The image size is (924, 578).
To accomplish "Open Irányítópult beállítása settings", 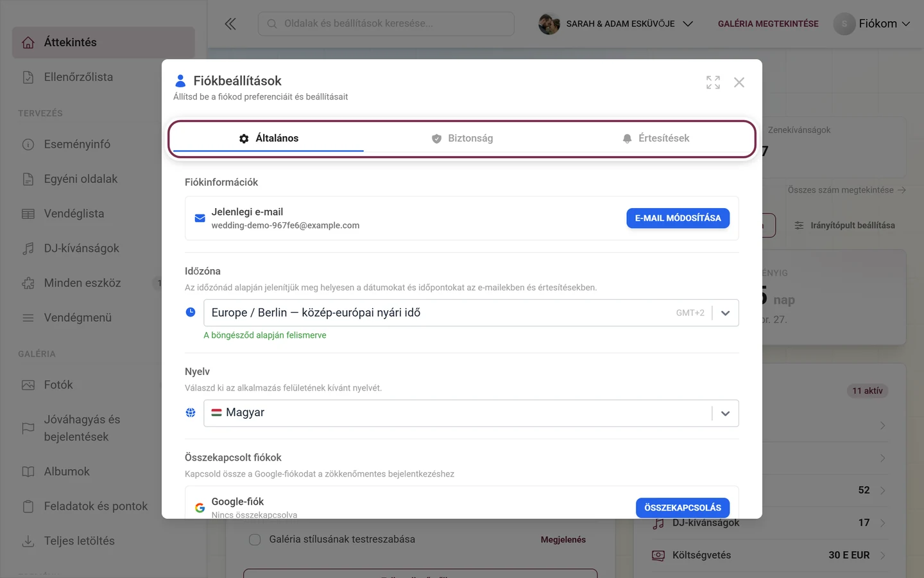I will (844, 225).
